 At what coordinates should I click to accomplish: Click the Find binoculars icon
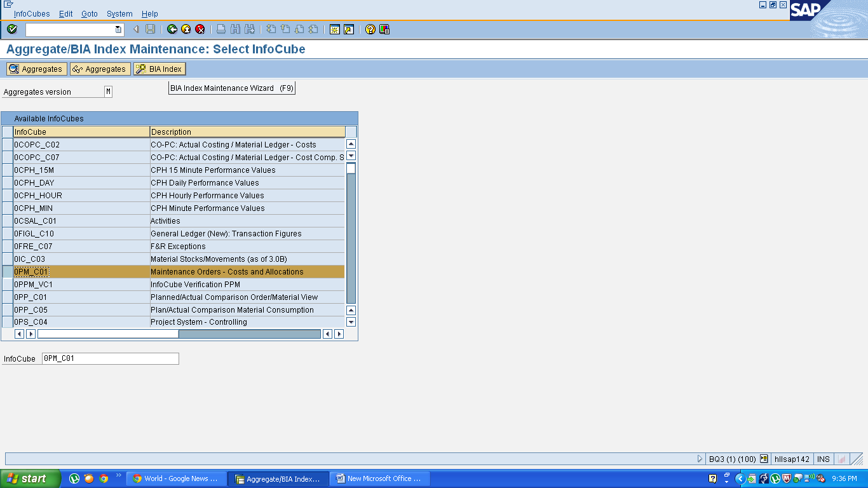(235, 29)
